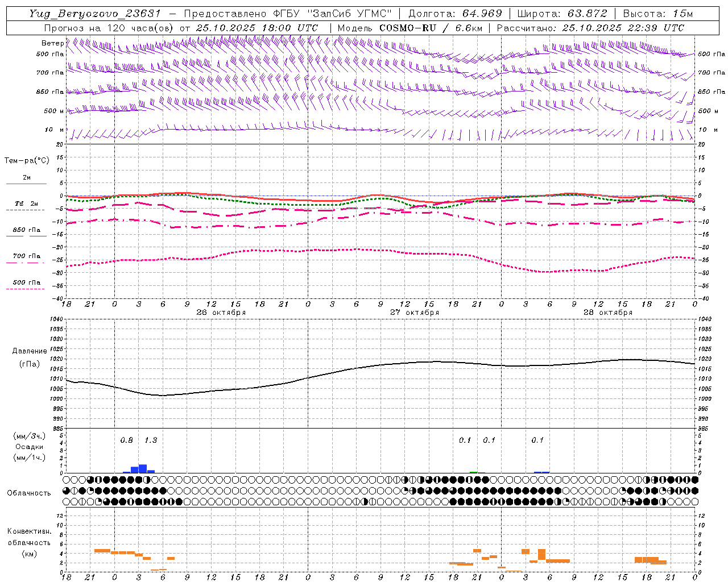Click the Прогноз на 120 часа(ов) text

(x=109, y=28)
